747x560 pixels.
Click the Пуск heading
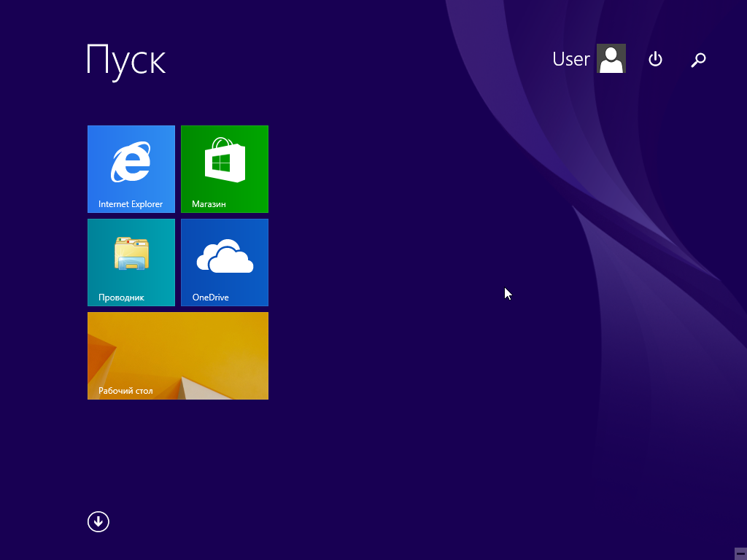tap(126, 61)
